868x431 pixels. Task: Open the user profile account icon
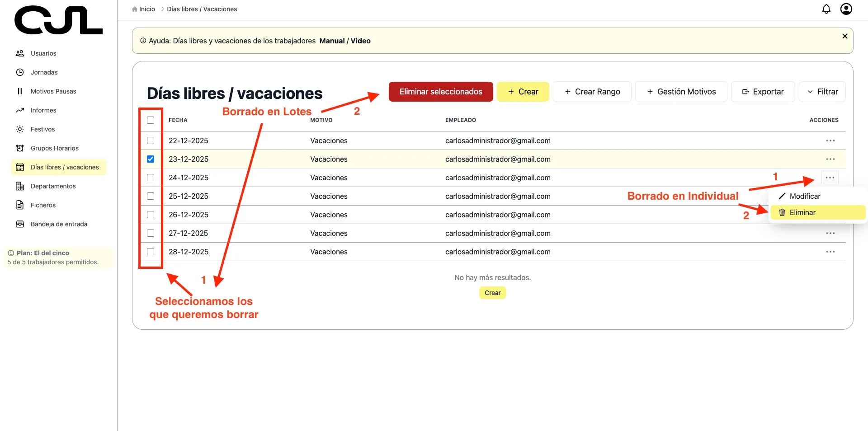tap(846, 9)
